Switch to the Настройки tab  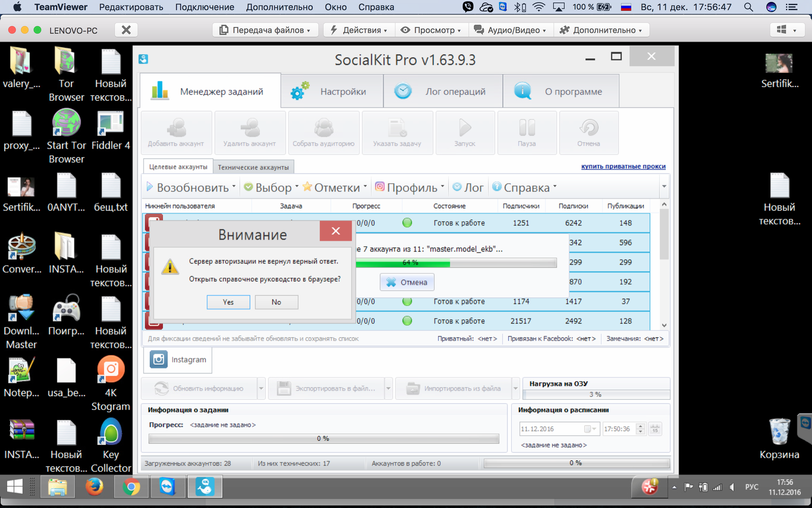click(x=332, y=91)
